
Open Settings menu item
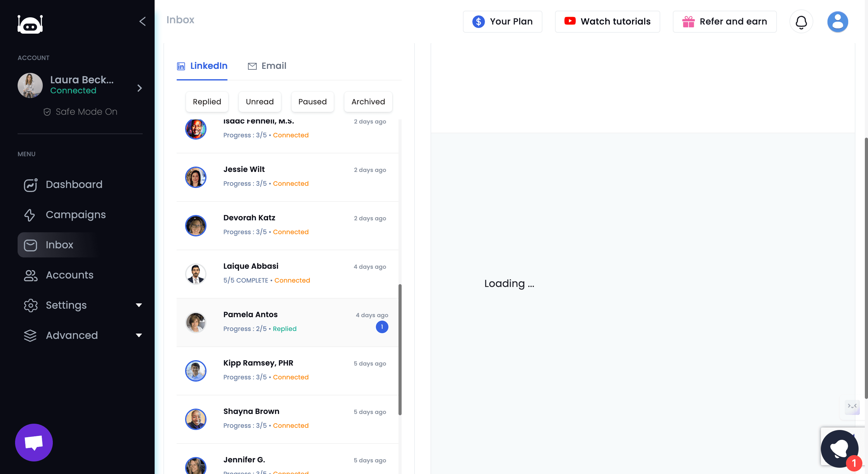click(x=66, y=305)
